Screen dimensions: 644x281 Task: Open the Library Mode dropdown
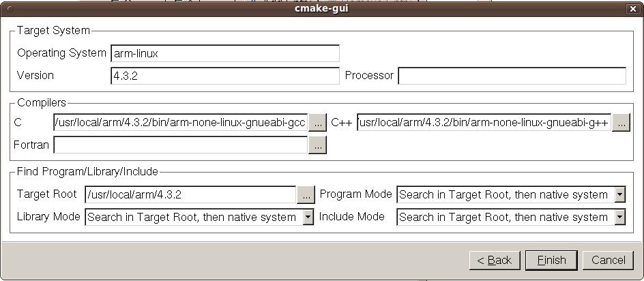pyautogui.click(x=199, y=218)
